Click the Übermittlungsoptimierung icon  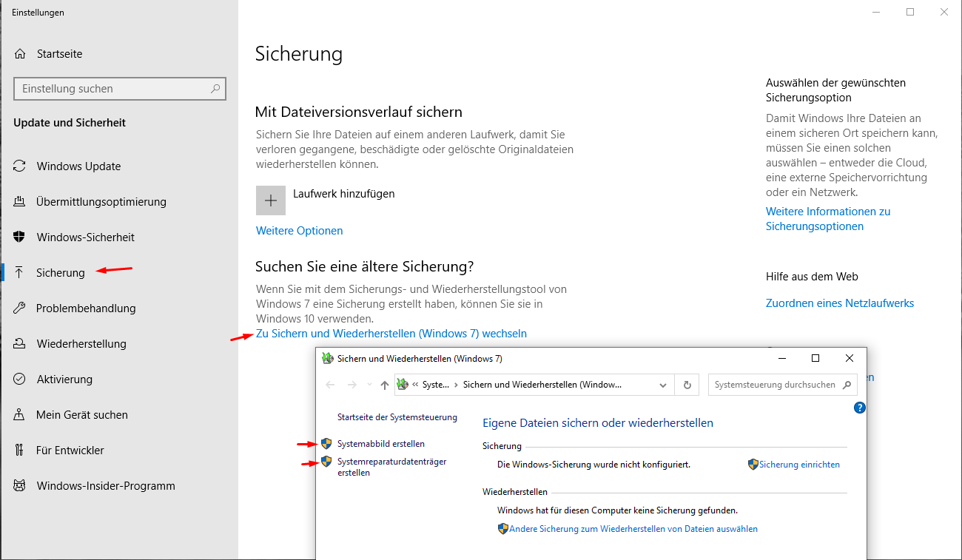[x=20, y=202]
